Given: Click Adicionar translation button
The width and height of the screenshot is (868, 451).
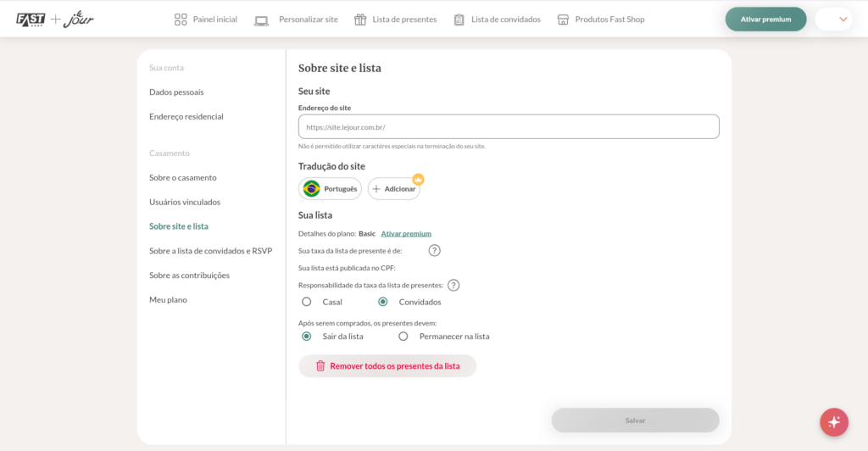Looking at the screenshot, I should coord(394,189).
